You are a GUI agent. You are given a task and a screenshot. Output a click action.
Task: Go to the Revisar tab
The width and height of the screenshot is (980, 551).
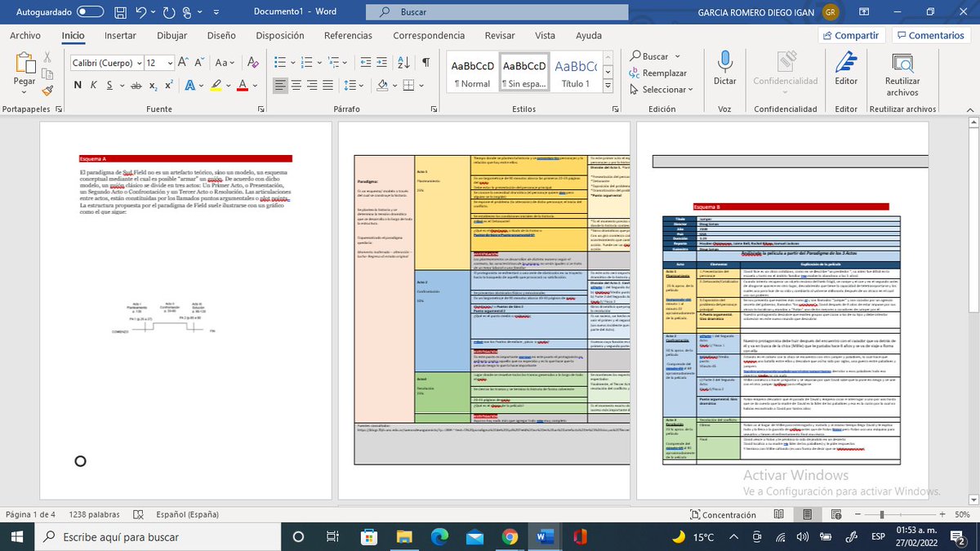(500, 36)
